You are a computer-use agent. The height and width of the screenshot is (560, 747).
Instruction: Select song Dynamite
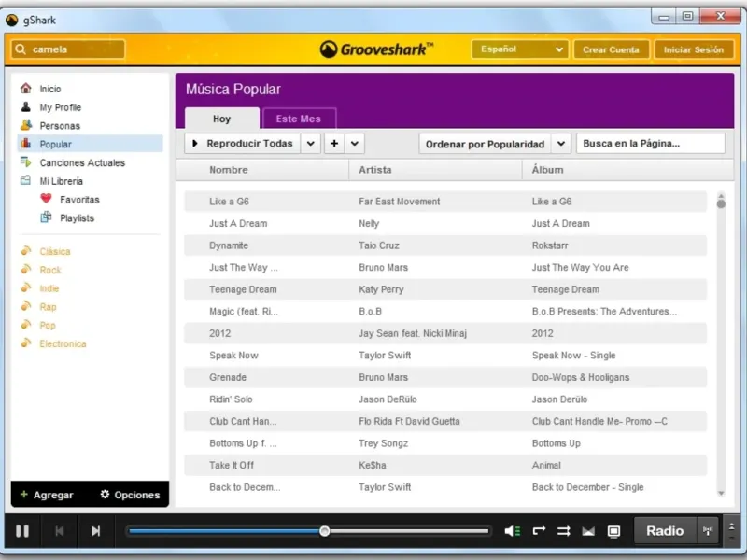click(x=229, y=245)
